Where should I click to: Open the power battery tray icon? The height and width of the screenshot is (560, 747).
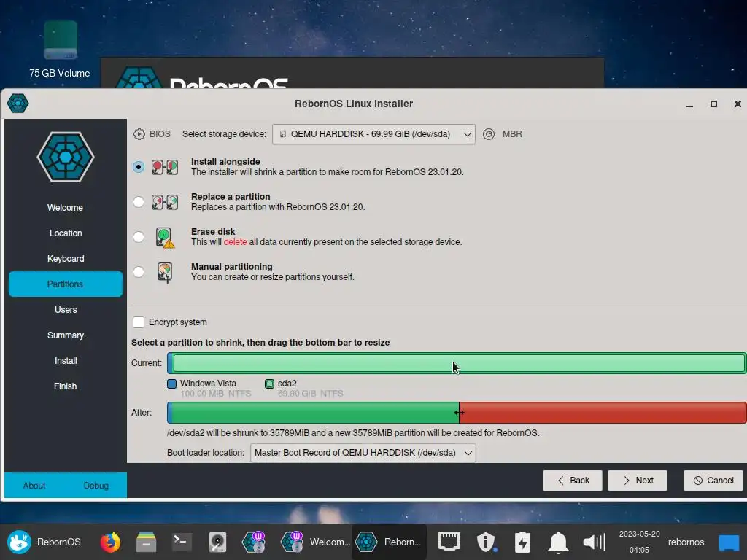coord(522,542)
